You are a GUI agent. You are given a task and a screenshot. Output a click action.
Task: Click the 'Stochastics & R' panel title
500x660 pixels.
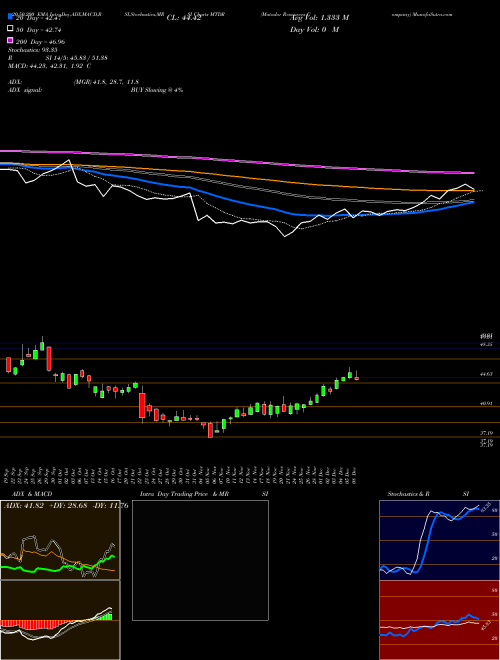click(x=408, y=494)
